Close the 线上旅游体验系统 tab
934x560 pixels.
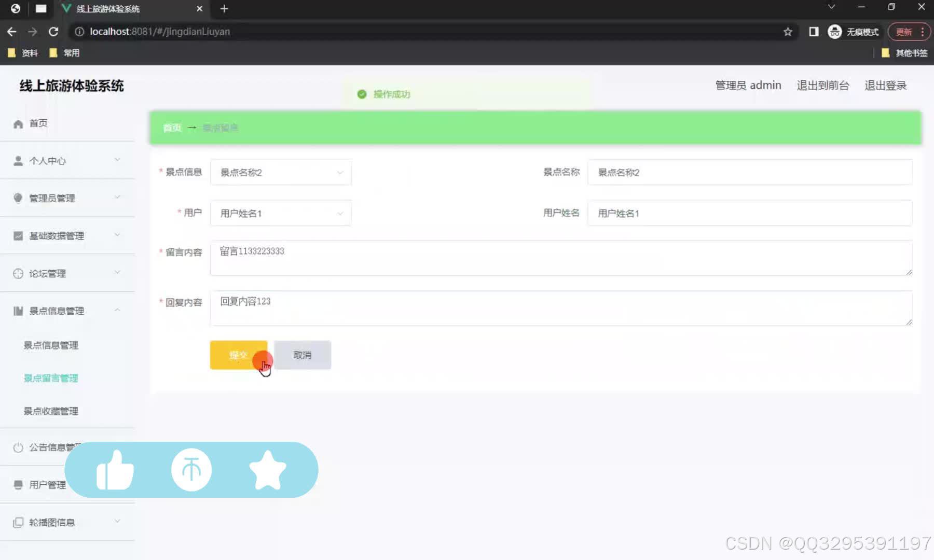(x=199, y=9)
